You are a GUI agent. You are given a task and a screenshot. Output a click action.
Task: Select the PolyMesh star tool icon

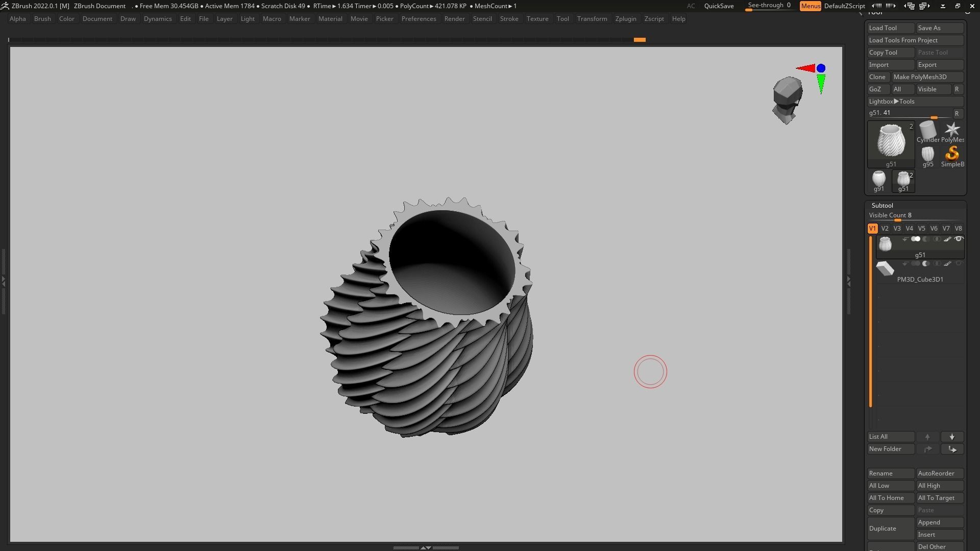[952, 131]
